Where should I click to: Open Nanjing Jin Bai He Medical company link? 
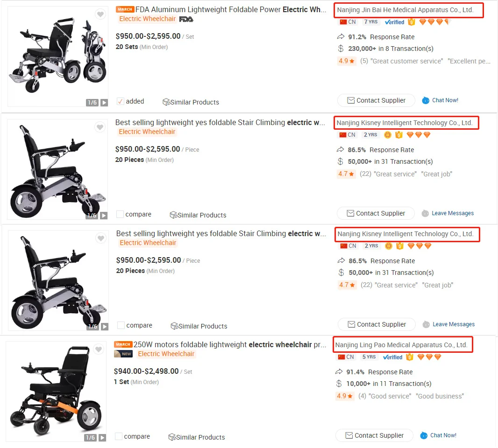click(x=405, y=10)
